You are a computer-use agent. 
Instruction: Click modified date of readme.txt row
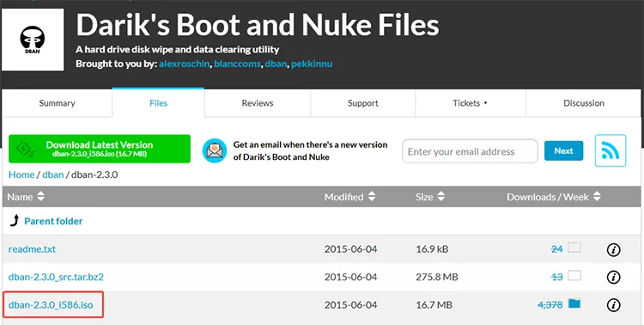(350, 249)
